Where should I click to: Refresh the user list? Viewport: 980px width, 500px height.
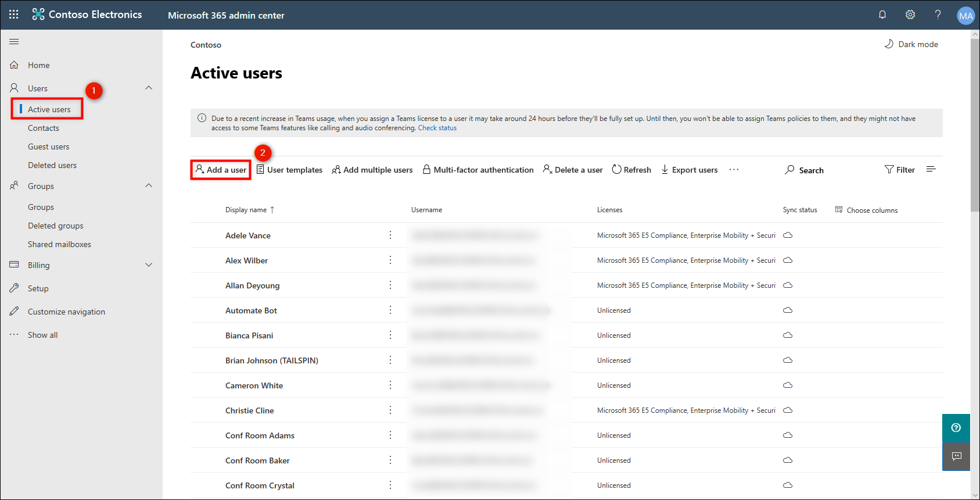(x=631, y=170)
